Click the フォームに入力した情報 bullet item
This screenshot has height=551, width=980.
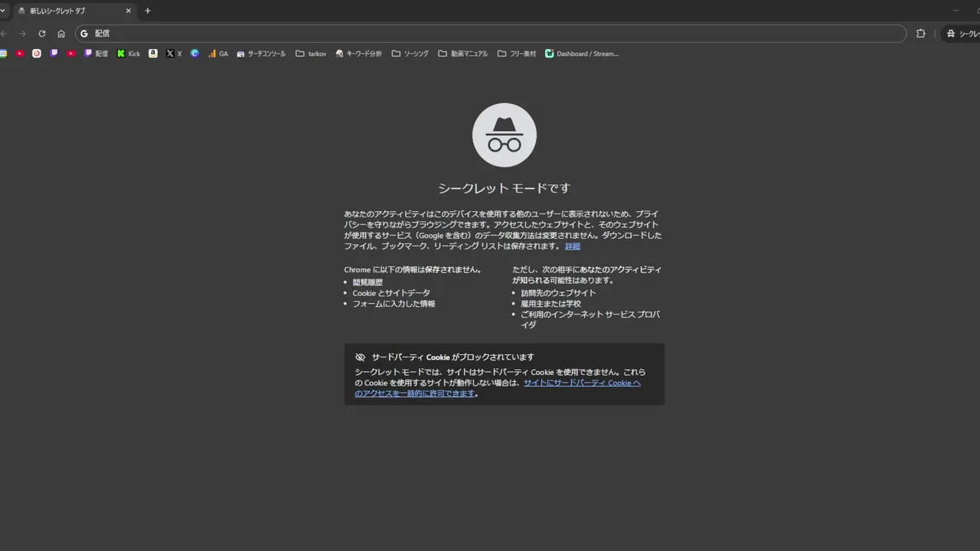(394, 304)
